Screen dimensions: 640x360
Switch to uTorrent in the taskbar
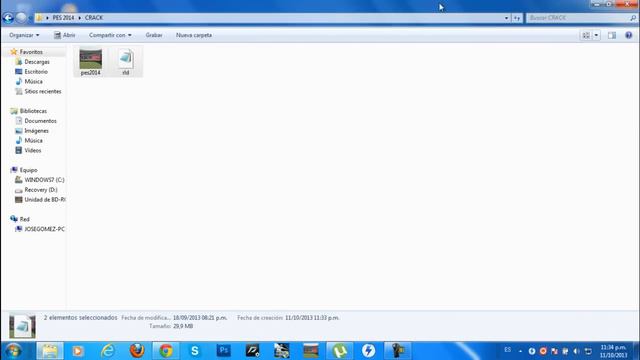pyautogui.click(x=340, y=351)
